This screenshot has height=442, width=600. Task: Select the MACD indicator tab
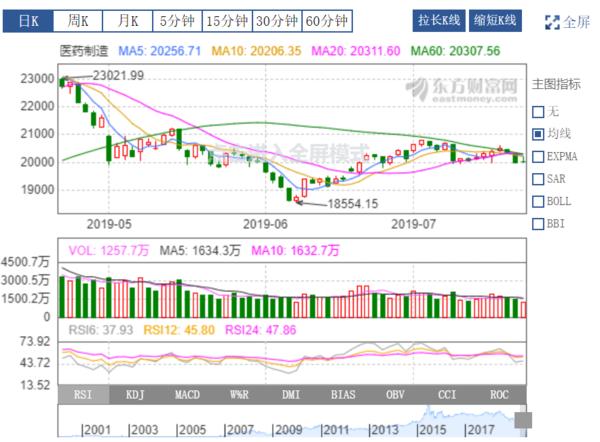[187, 395]
